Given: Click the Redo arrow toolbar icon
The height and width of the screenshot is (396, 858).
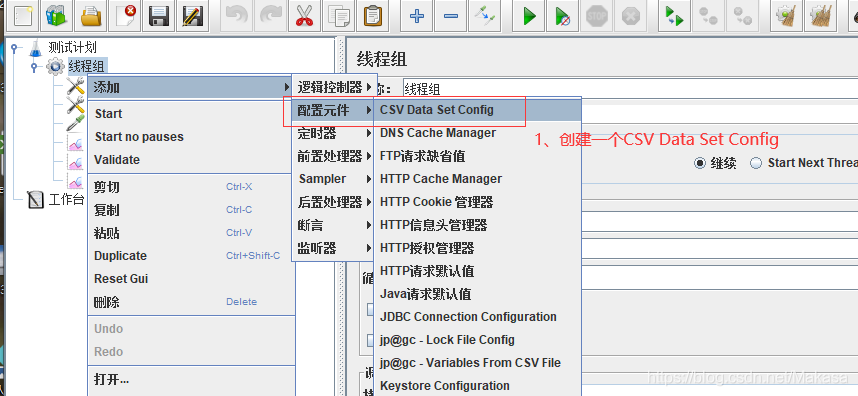Looking at the screenshot, I should [x=271, y=16].
